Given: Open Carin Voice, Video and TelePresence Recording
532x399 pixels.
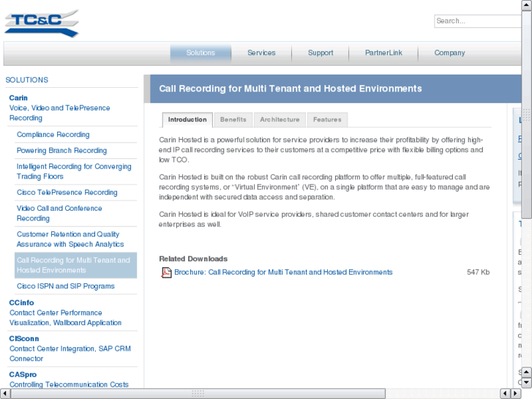Looking at the screenshot, I should coord(59,108).
